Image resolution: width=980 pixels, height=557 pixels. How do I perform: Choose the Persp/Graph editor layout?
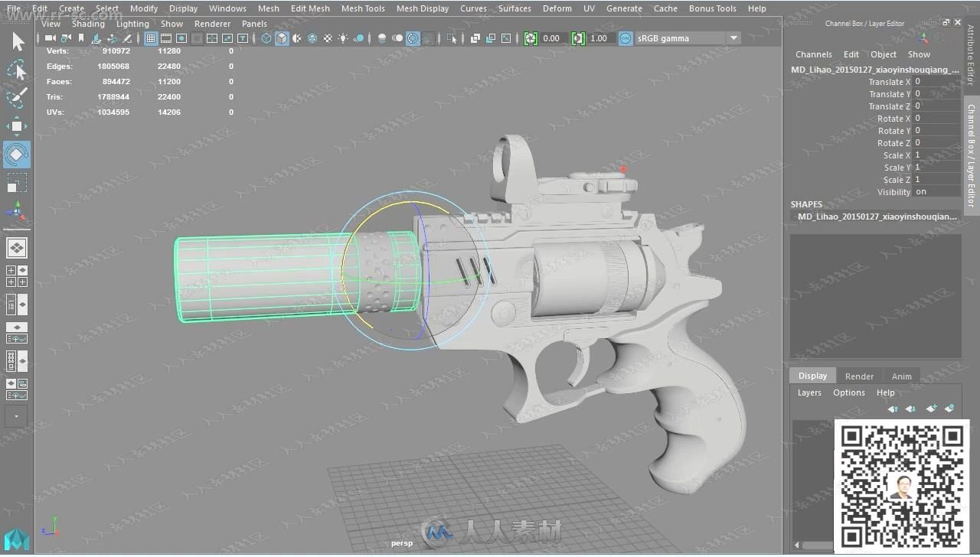click(x=17, y=333)
